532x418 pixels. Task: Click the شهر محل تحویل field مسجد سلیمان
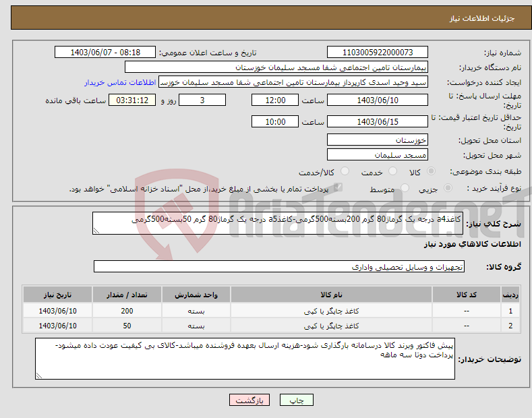click(x=378, y=155)
